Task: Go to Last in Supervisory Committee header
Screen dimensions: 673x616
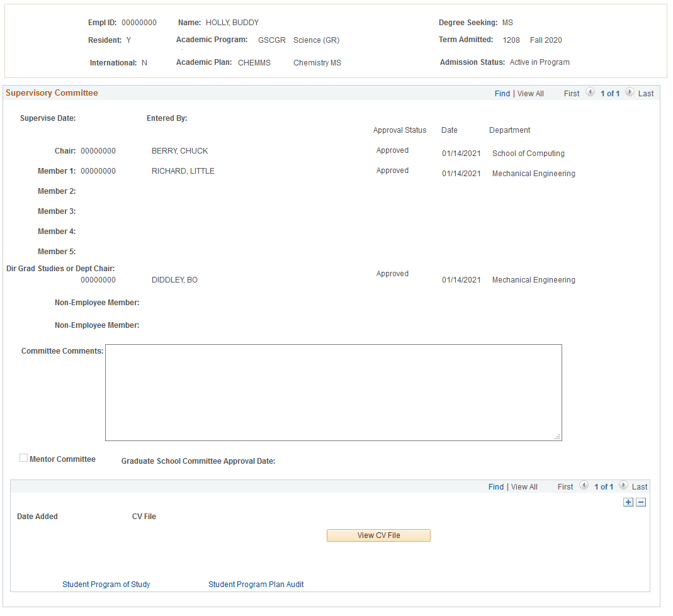Action: coord(646,94)
